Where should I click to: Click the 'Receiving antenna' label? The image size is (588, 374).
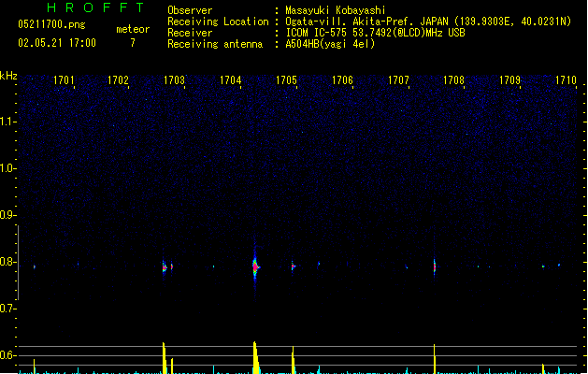click(215, 44)
